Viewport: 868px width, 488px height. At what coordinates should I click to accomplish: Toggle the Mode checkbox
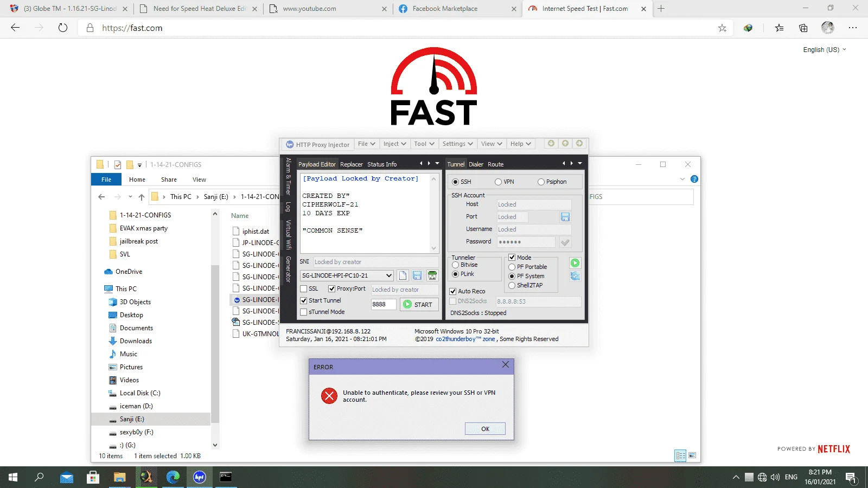(x=512, y=258)
